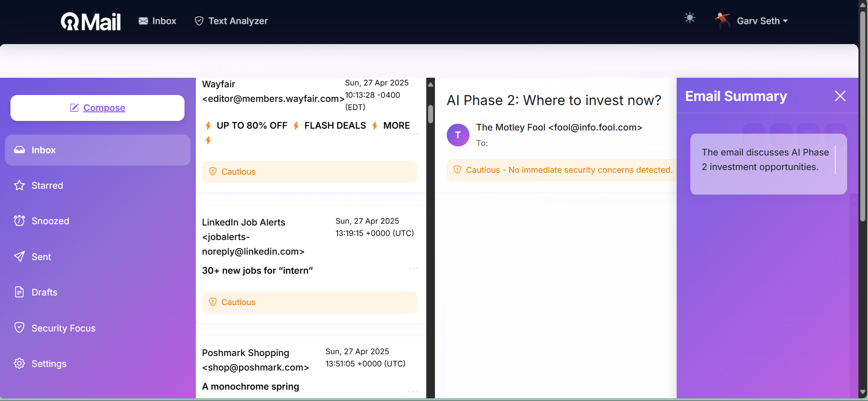The height and width of the screenshot is (401, 868).
Task: Close the Email Summary panel
Action: [x=840, y=96]
